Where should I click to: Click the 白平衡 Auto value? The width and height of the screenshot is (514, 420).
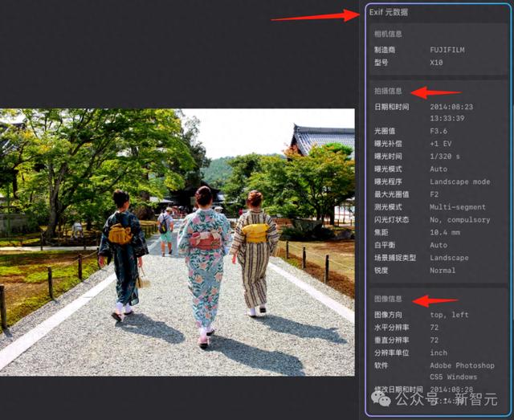click(439, 245)
